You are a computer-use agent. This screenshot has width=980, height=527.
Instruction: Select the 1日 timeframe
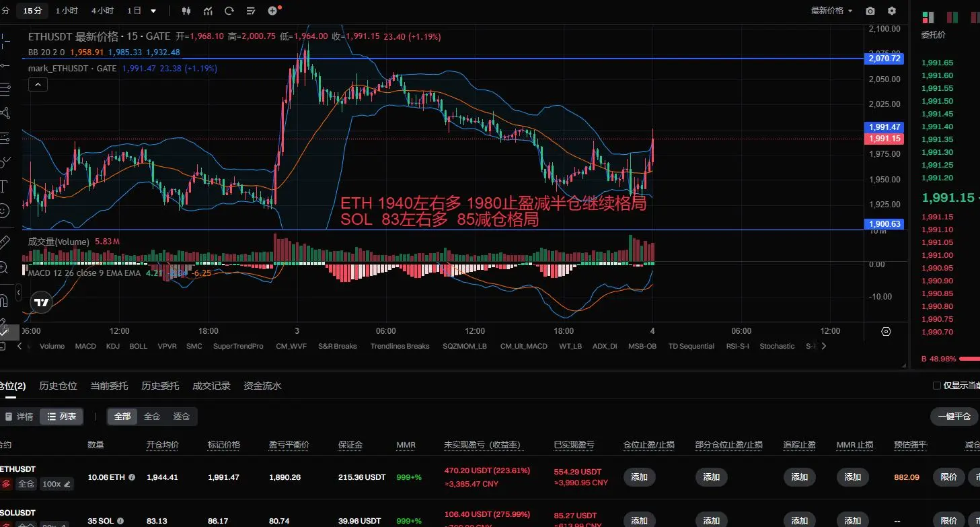tap(134, 11)
